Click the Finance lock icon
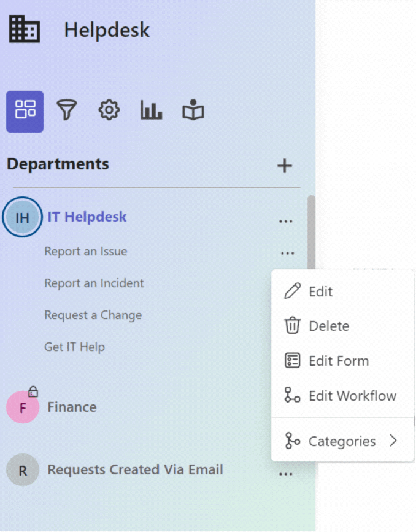Screen dimensions: 416x532 (x=33, y=391)
